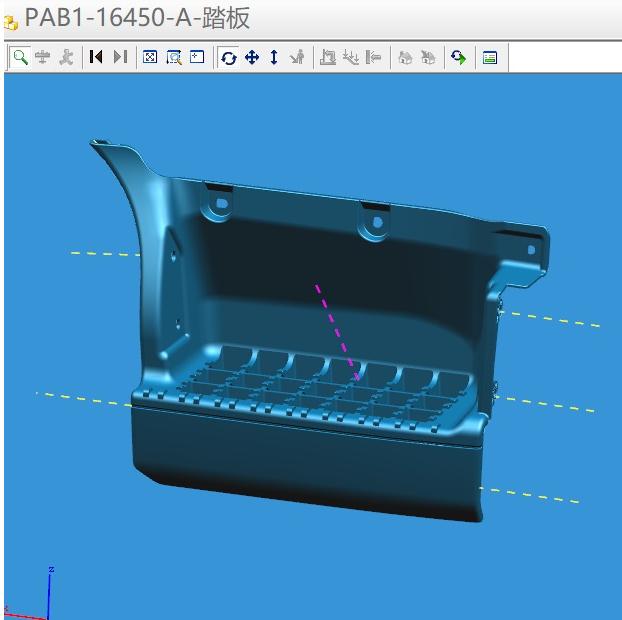Activate the rotate view tool
This screenshot has width=622, height=620.
pyautogui.click(x=228, y=58)
